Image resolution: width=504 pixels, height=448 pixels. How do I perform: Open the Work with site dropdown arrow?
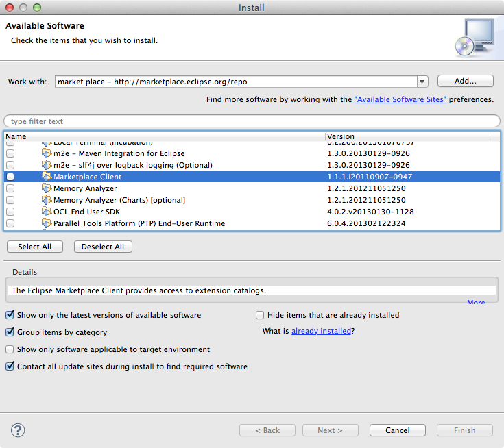(x=422, y=82)
